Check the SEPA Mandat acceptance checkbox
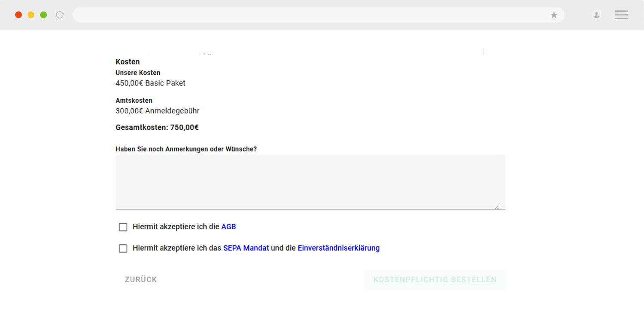Screen dimensions: 644x322 [123, 249]
